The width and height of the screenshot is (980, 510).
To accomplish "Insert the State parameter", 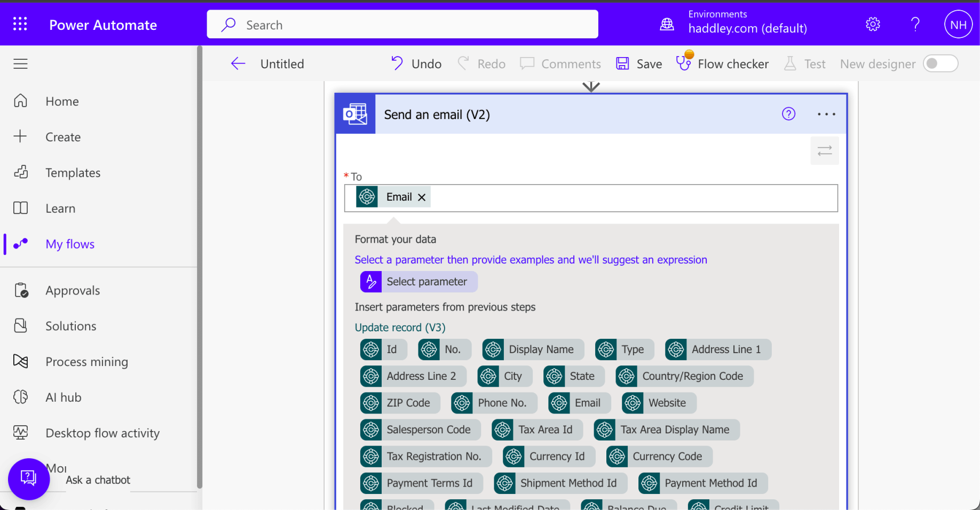I will point(574,376).
